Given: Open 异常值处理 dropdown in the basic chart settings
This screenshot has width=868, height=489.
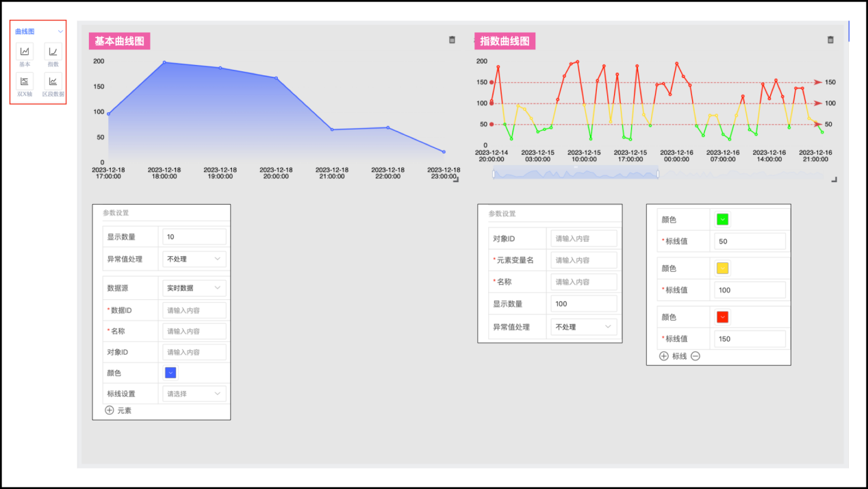Looking at the screenshot, I should pyautogui.click(x=194, y=259).
